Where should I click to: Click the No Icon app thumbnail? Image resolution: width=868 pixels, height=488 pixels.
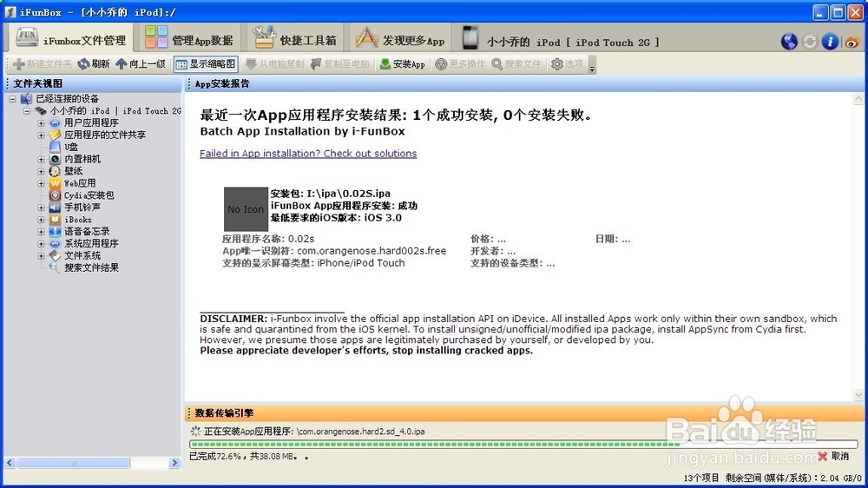pos(246,208)
